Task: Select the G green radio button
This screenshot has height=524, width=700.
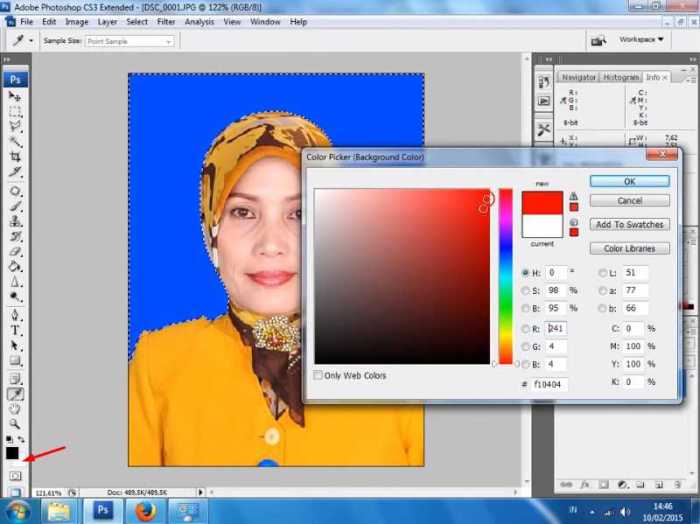Action: tap(525, 346)
